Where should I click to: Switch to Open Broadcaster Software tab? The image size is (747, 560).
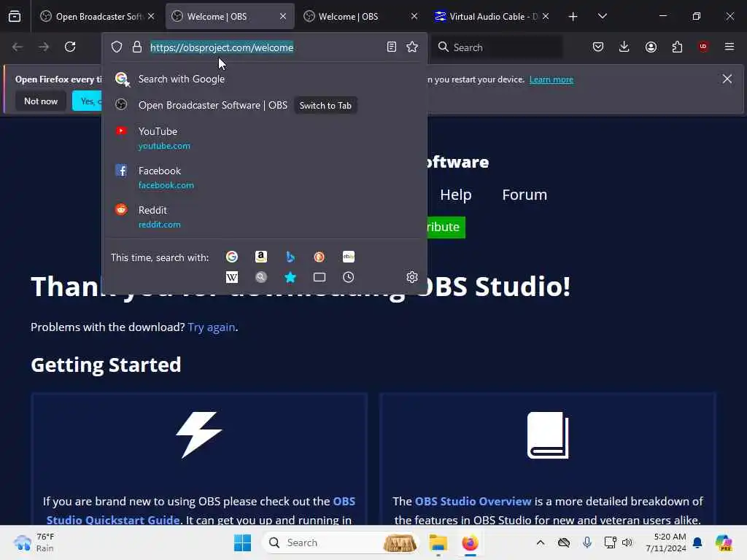pyautogui.click(x=98, y=17)
